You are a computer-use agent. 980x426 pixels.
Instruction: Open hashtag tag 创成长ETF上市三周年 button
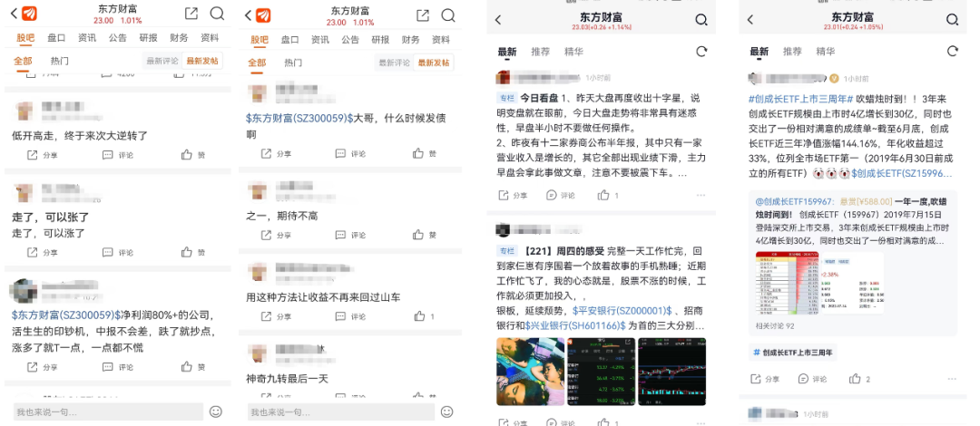[792, 353]
